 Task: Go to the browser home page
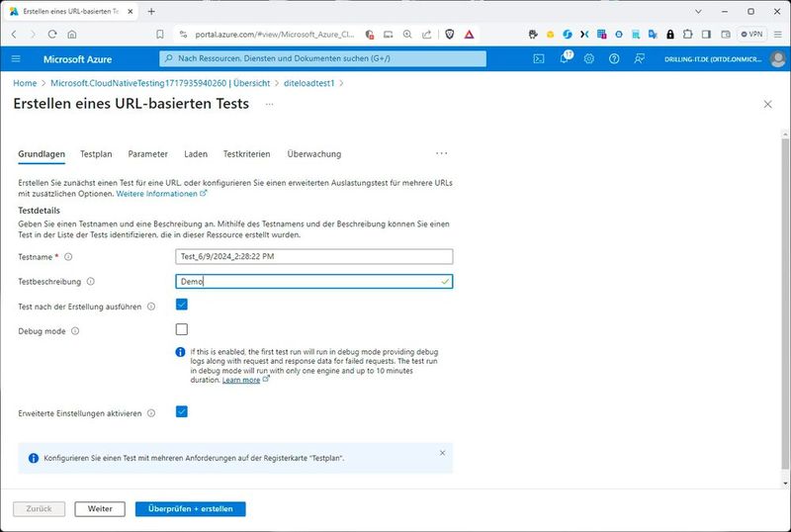coord(72,35)
